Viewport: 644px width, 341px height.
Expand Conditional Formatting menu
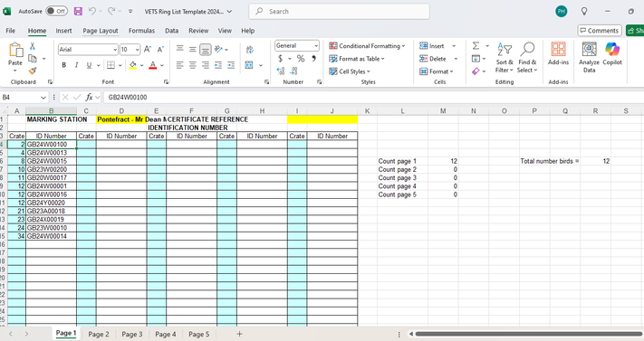point(367,46)
